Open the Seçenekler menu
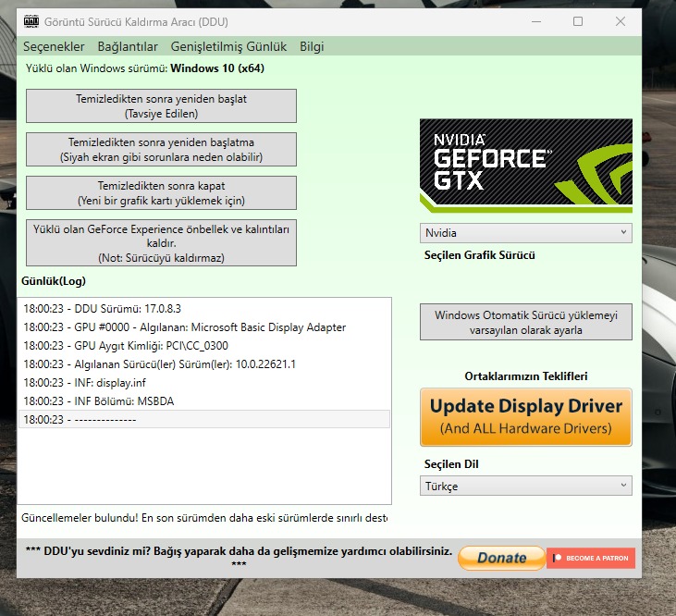The image size is (676, 616). [54, 46]
